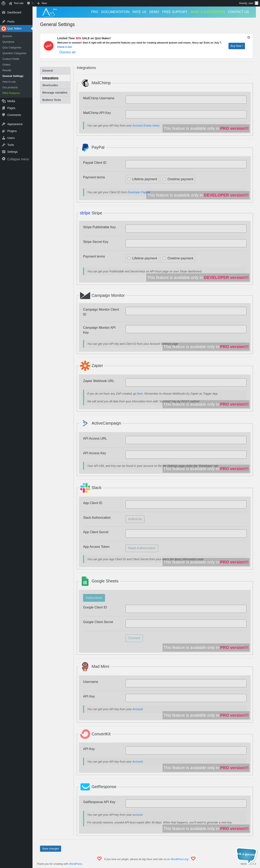Viewport: 260px width, 868px height.
Task: Click Dismiss ad link
Action: [x=67, y=52]
